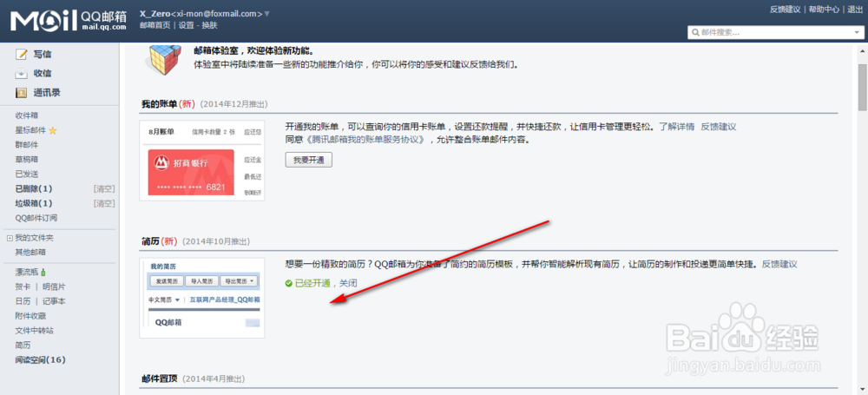Click the star icon beside 星标邮件
This screenshot has height=395, width=868.
click(x=53, y=131)
